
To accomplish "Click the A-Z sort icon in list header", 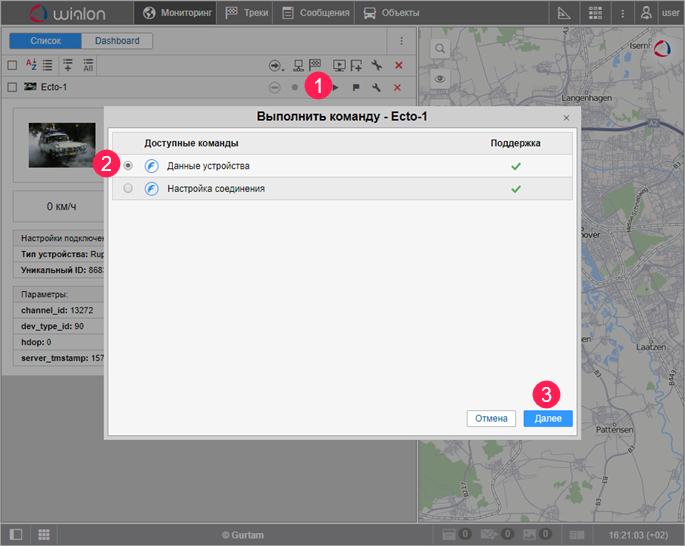I will [x=29, y=65].
